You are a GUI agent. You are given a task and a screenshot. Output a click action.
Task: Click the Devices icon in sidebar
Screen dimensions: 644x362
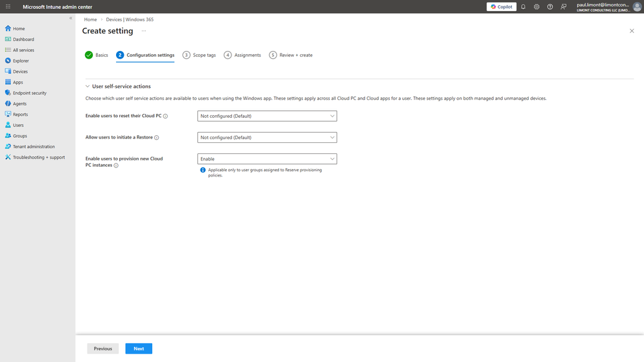(x=8, y=71)
